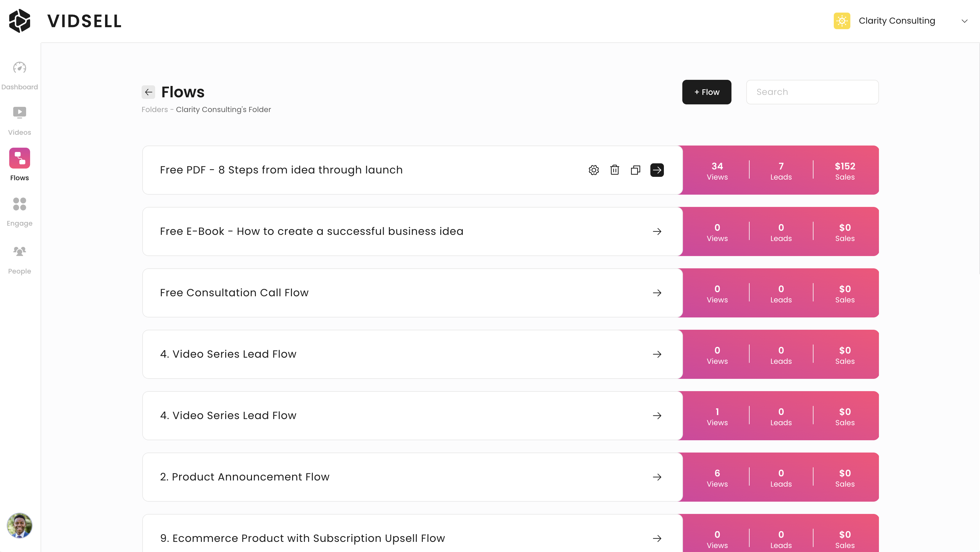Open settings gear for Free PDF flow
This screenshot has height=552, width=980.
coord(594,170)
